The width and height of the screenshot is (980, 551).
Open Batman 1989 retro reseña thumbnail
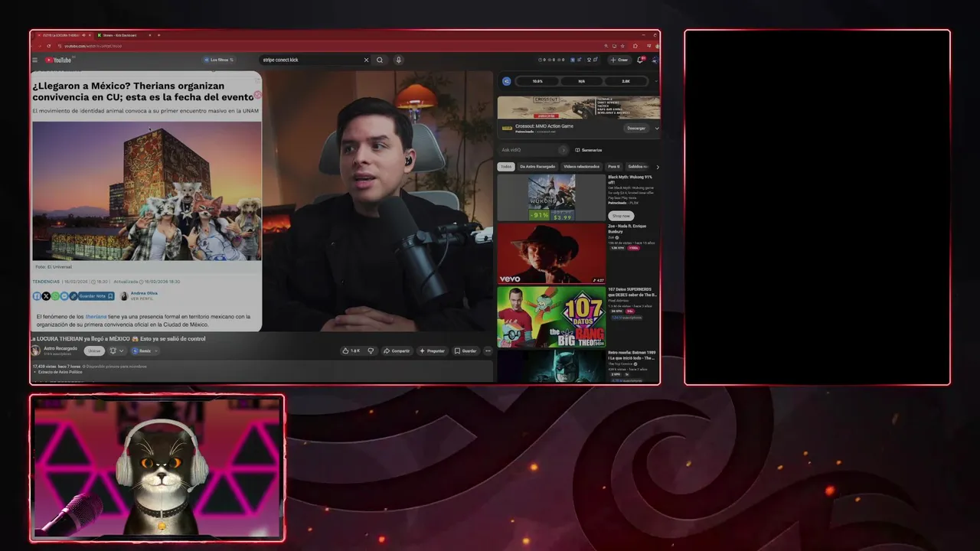pyautogui.click(x=551, y=366)
